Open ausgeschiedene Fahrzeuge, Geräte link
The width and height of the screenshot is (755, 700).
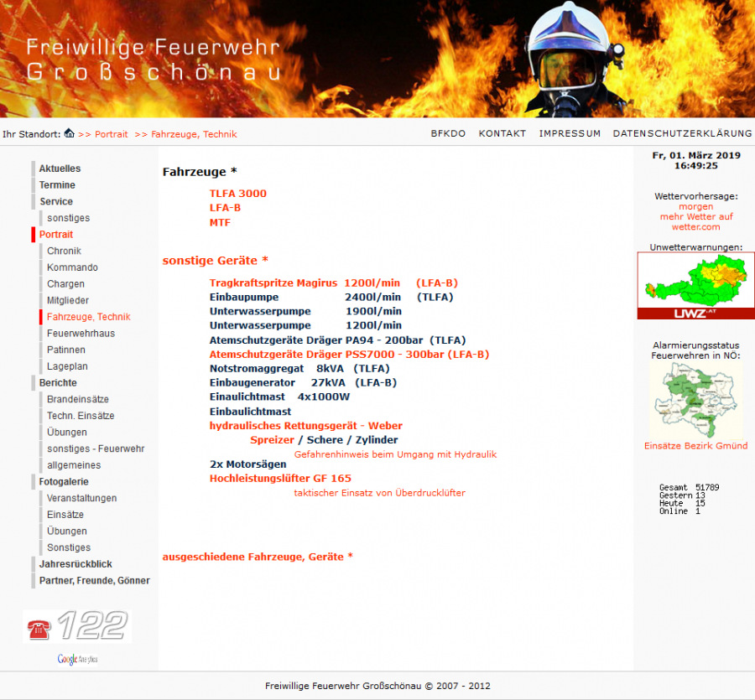pyautogui.click(x=258, y=557)
